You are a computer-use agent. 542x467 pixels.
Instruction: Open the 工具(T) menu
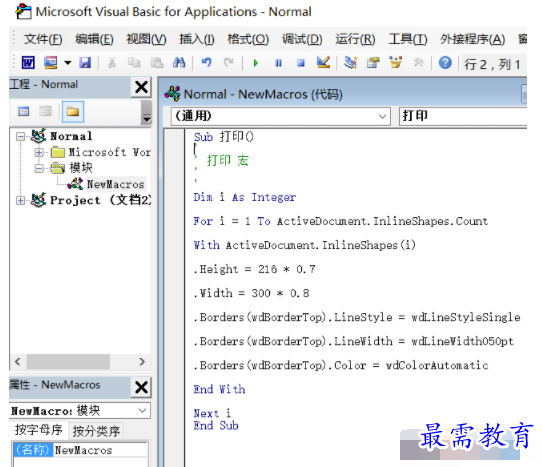click(x=408, y=39)
